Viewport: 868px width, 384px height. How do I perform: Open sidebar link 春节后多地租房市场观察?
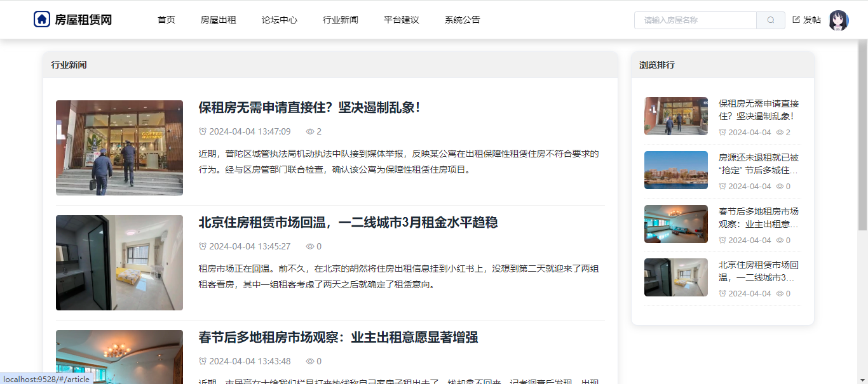coord(759,218)
